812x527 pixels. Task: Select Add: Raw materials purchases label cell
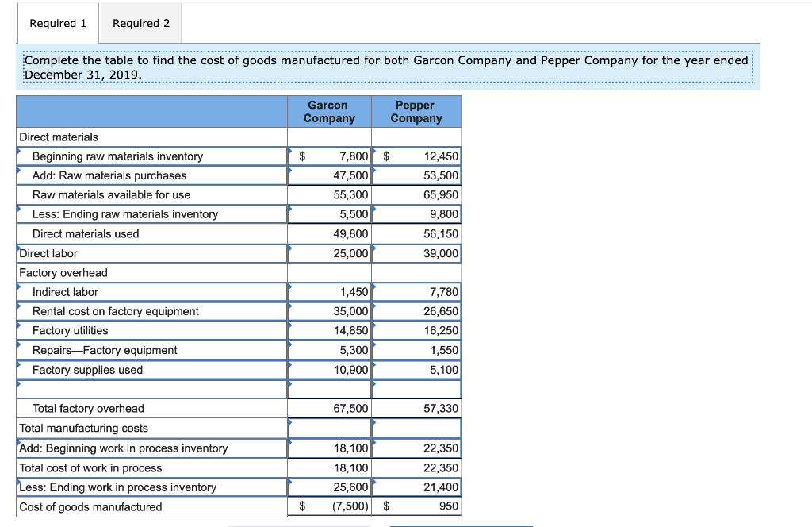tap(152, 175)
